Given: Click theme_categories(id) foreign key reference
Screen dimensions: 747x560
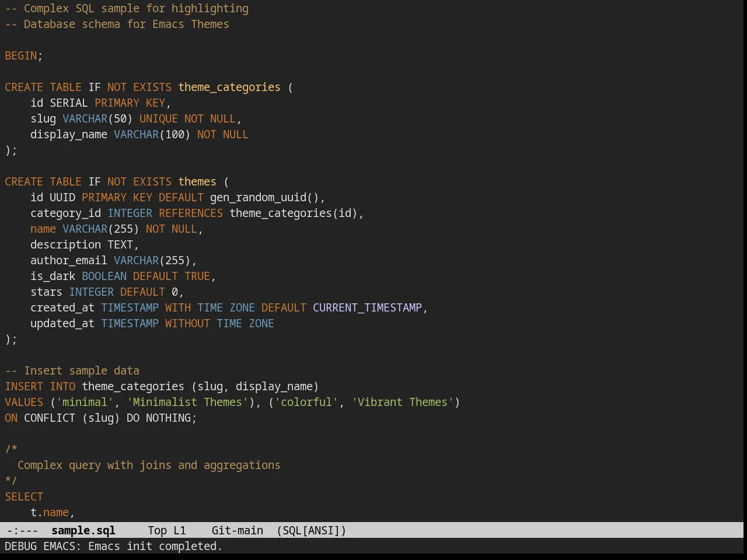Looking at the screenshot, I should click(294, 213).
